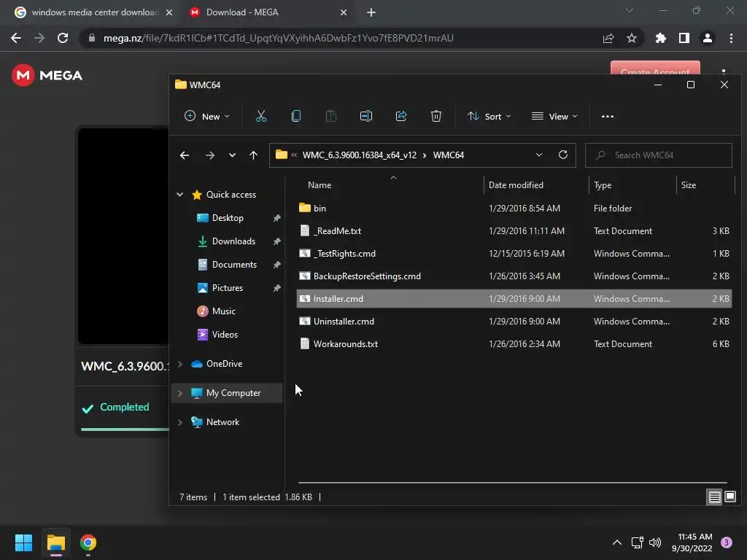The height and width of the screenshot is (560, 747).
Task: Expand the My Computer tree node
Action: tap(179, 393)
